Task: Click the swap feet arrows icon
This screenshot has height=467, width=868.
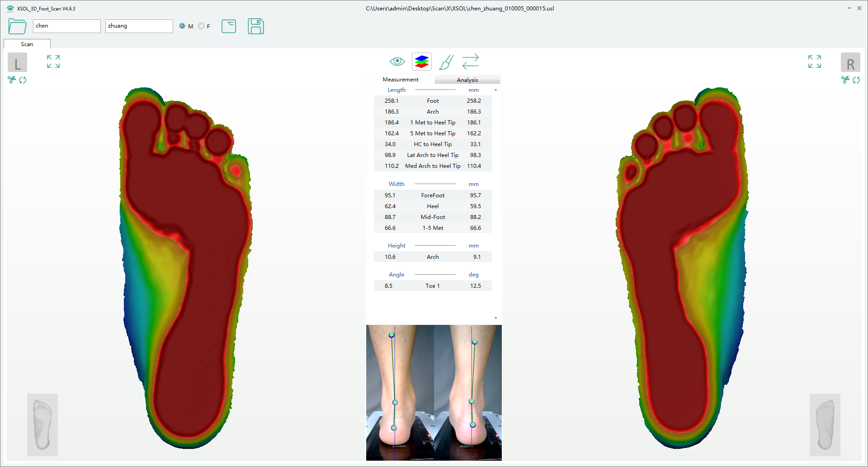Action: tap(470, 62)
